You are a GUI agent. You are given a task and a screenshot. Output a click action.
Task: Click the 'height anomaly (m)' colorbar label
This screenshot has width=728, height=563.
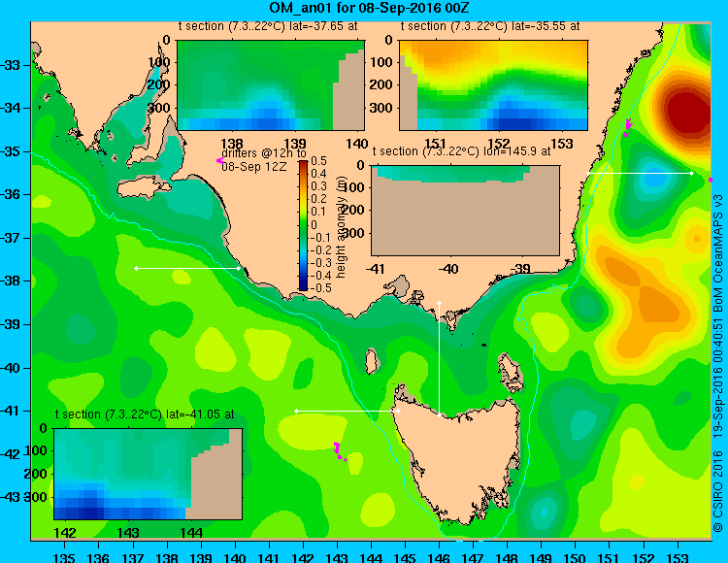[x=341, y=227]
